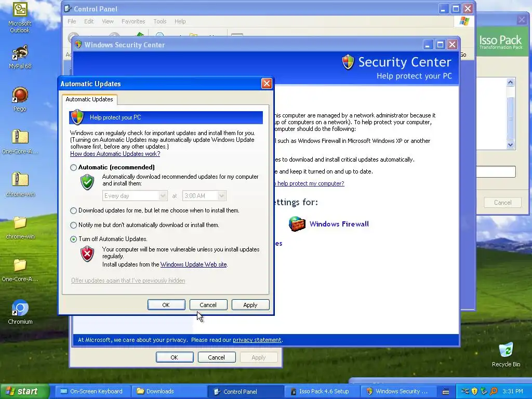Click the Security Center title bar shield icon

click(x=78, y=45)
